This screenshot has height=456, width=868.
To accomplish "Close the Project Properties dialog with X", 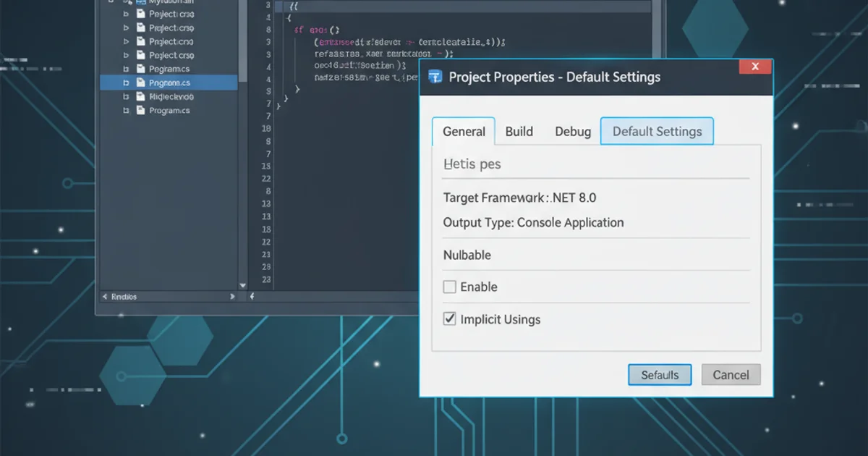I will (x=755, y=67).
